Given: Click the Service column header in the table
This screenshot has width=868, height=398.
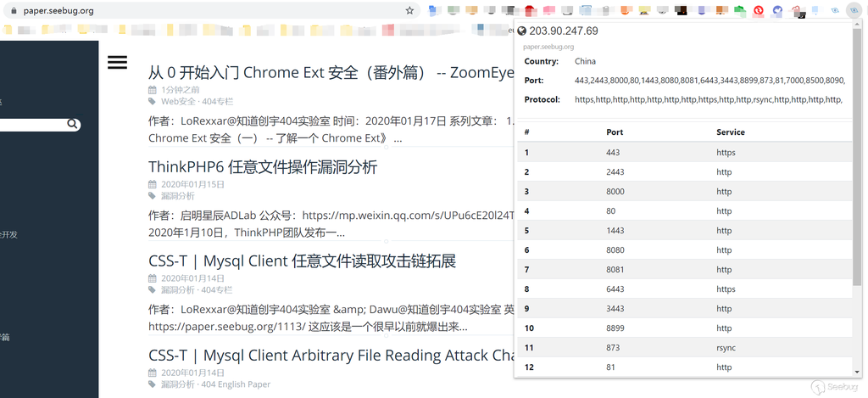Looking at the screenshot, I should (x=730, y=132).
